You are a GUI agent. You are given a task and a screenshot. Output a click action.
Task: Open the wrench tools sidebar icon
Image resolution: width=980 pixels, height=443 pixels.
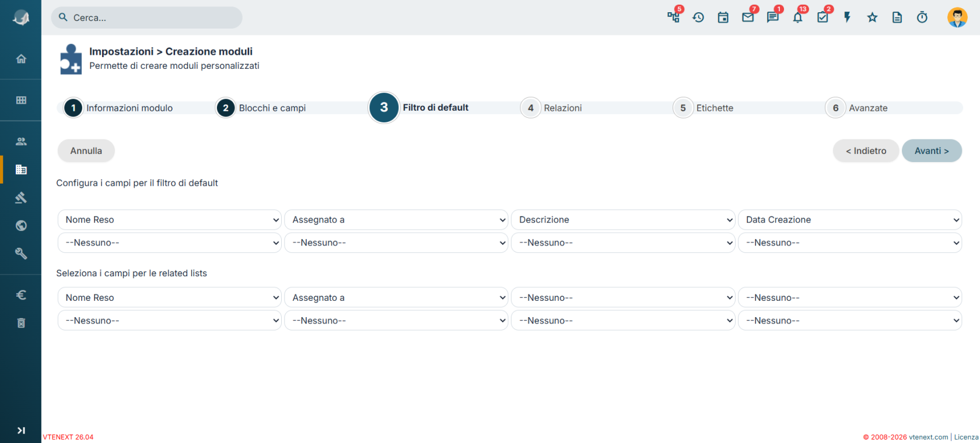click(21, 254)
